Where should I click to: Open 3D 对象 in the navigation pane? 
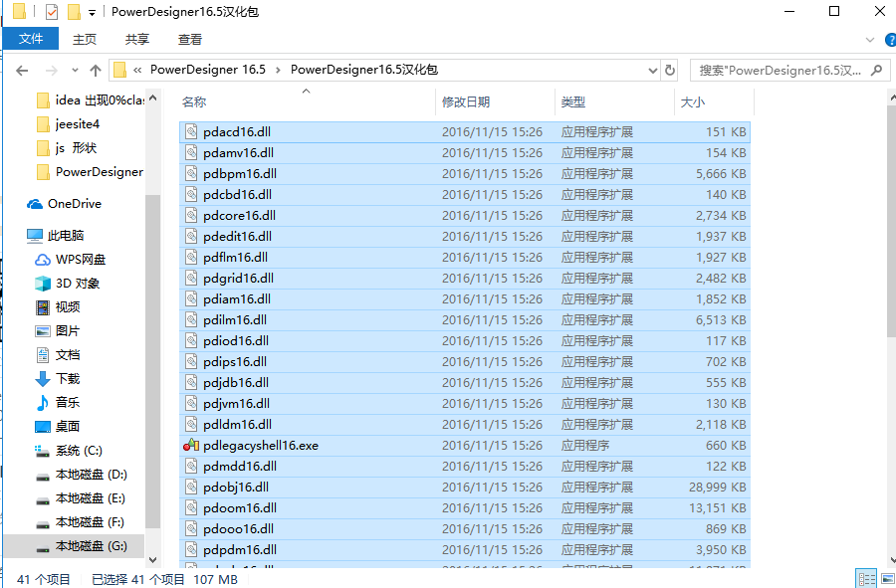point(68,284)
